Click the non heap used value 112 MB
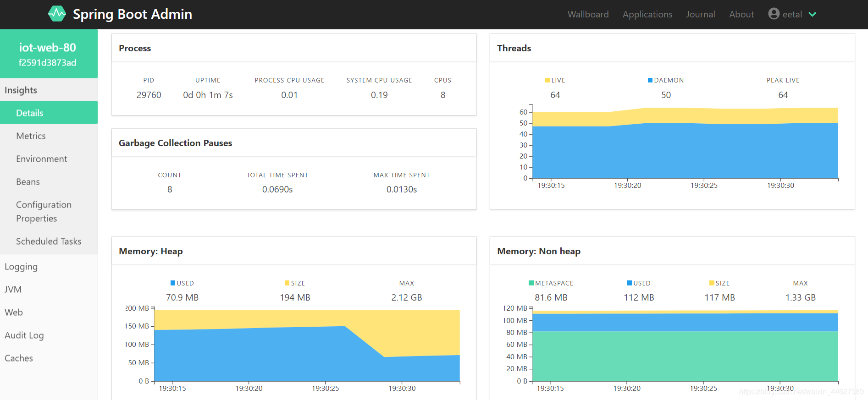Viewport: 868px width, 400px height. point(639,297)
